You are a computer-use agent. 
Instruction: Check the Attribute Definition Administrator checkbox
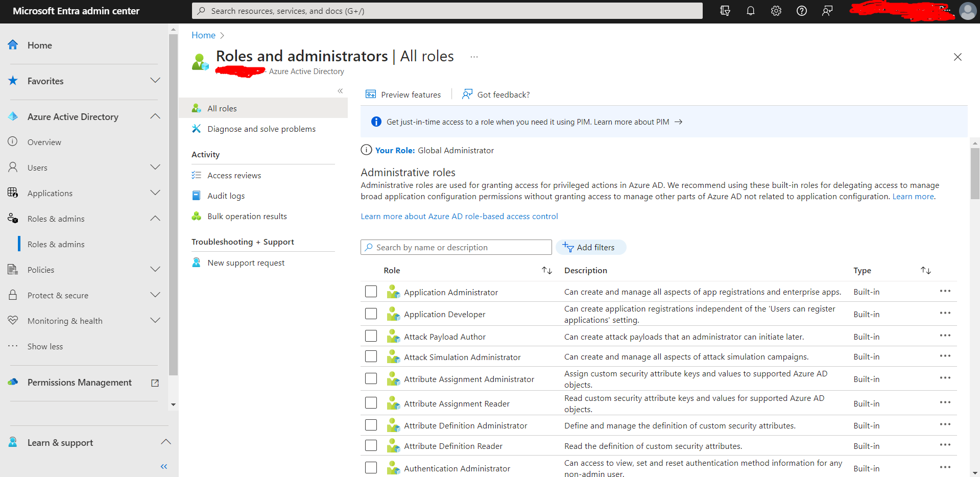point(371,425)
